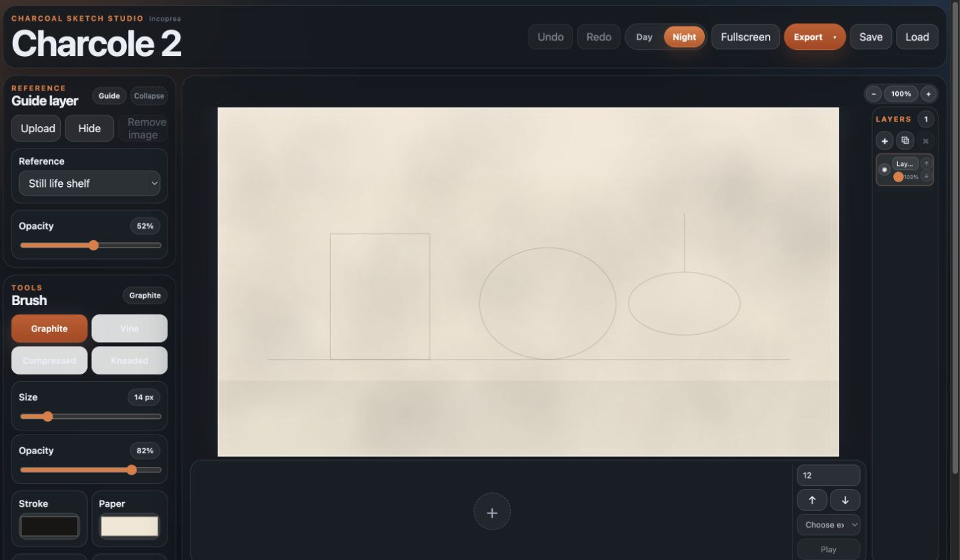
Task: Open the Stroke color swatch
Action: point(49,526)
